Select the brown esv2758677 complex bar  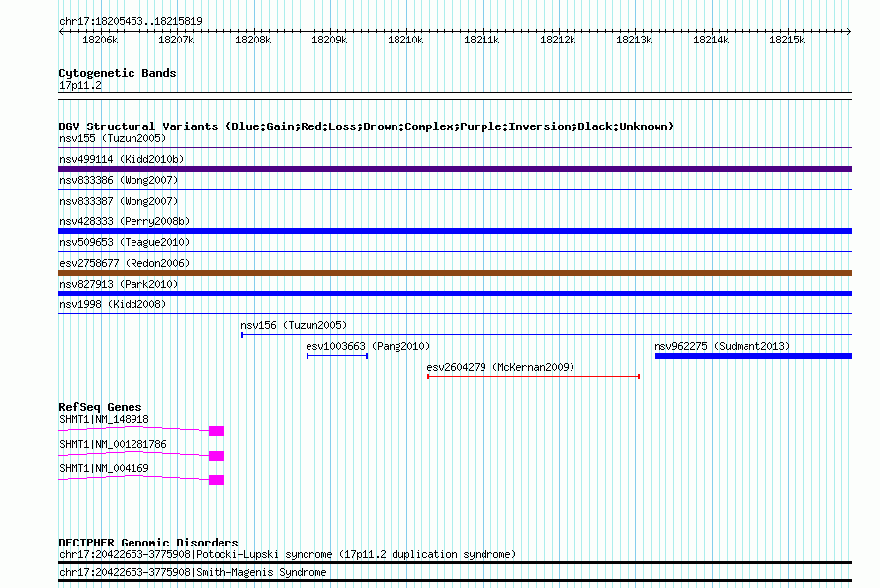(x=455, y=273)
